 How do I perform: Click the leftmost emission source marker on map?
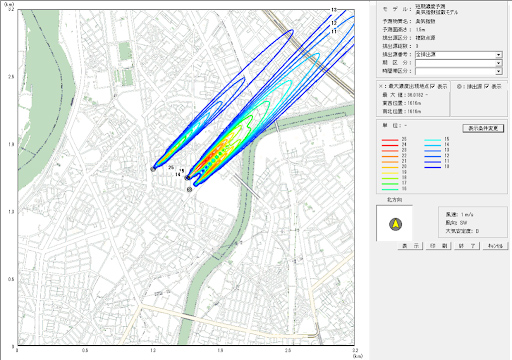point(153,169)
